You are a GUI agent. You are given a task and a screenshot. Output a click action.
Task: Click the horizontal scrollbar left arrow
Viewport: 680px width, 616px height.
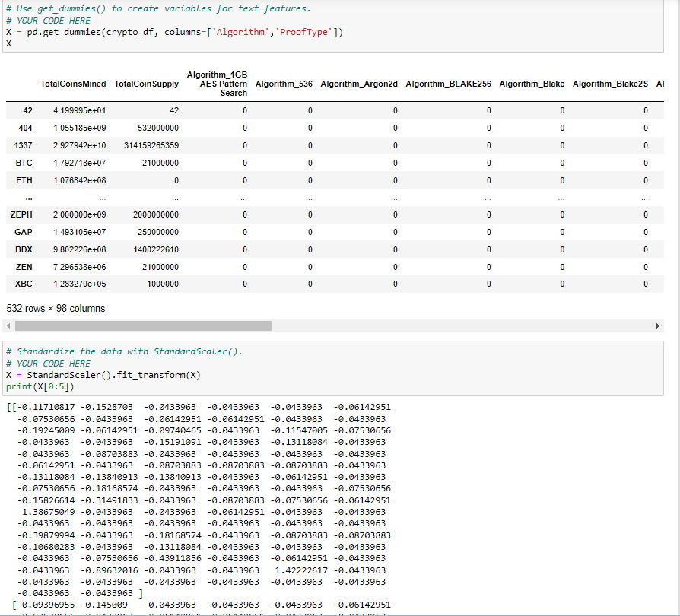8,325
